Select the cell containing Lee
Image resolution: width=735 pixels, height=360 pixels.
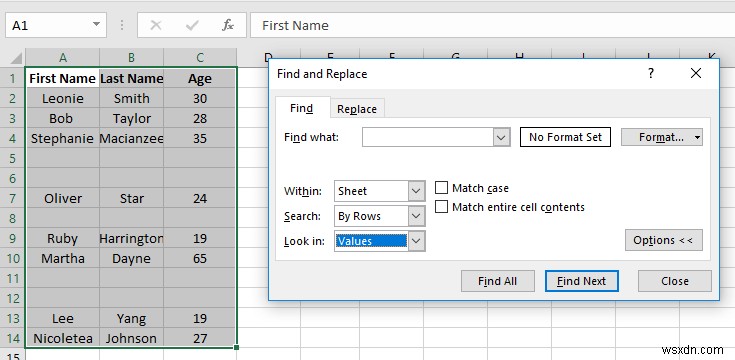[62, 318]
